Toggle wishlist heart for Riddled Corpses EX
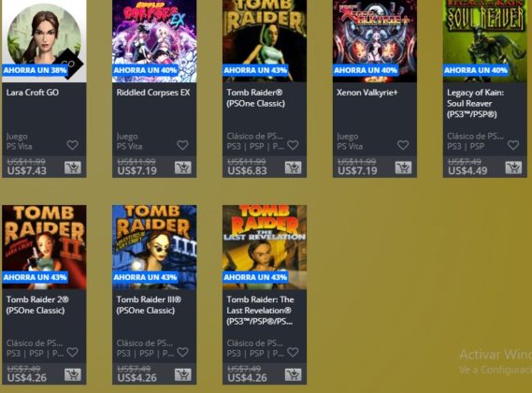Viewport: 532px width, 393px height. [x=182, y=145]
